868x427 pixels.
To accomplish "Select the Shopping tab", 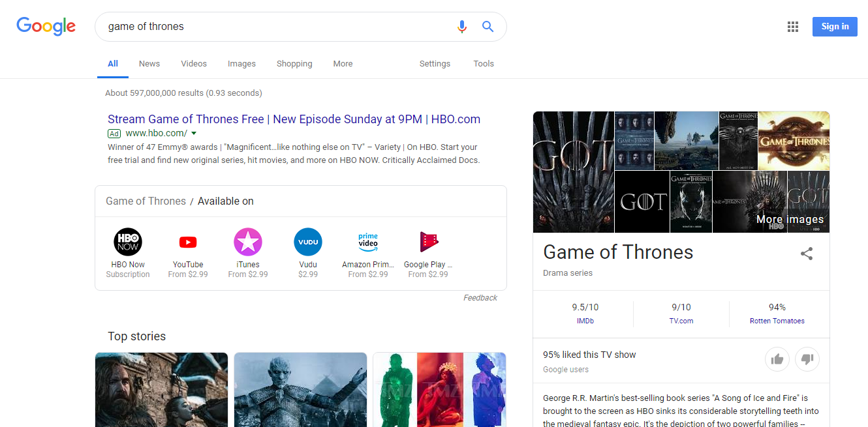I will point(294,64).
